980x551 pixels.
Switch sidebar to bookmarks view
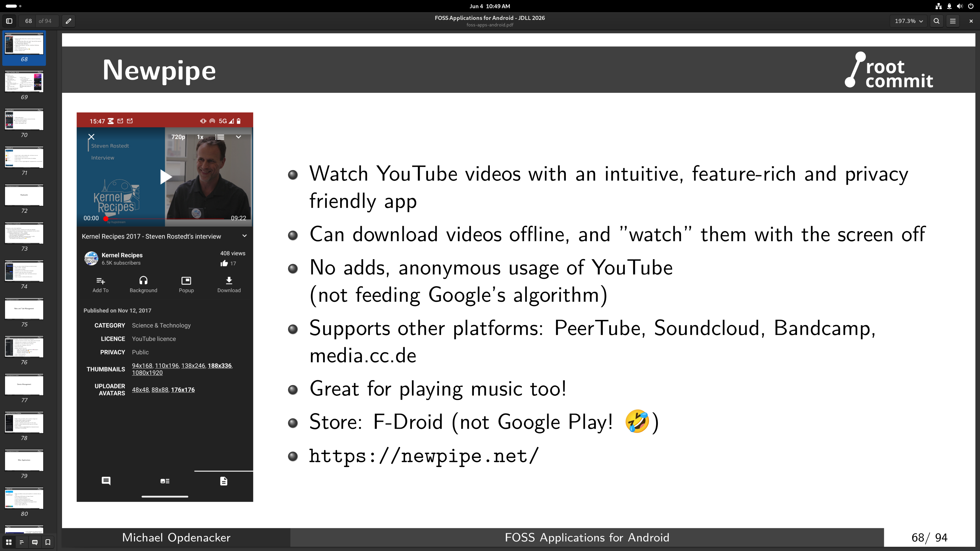click(48, 542)
